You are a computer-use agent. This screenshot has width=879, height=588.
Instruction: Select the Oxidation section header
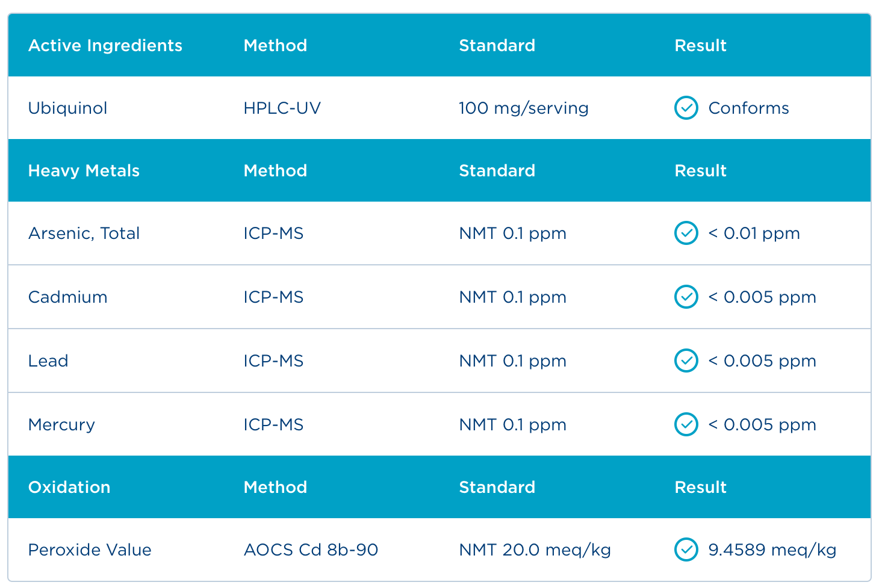click(69, 487)
